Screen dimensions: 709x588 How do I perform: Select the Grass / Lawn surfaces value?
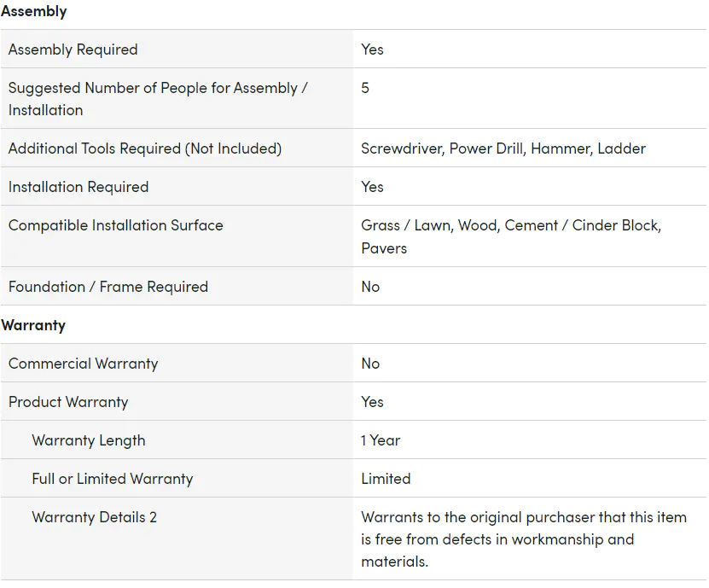(x=510, y=236)
